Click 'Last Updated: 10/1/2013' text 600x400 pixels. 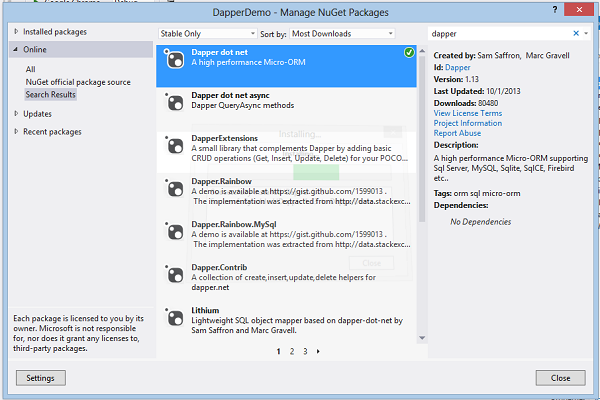(x=477, y=91)
